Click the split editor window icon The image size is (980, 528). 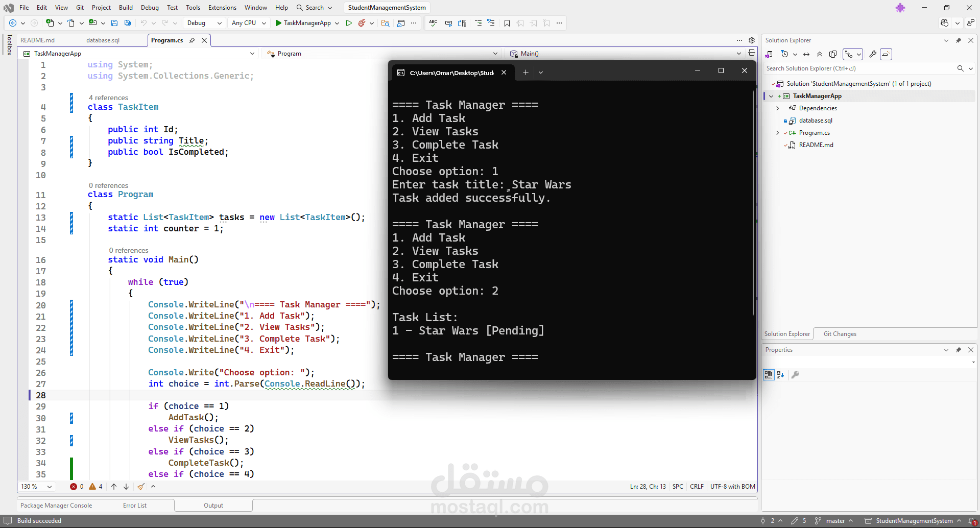coord(752,53)
